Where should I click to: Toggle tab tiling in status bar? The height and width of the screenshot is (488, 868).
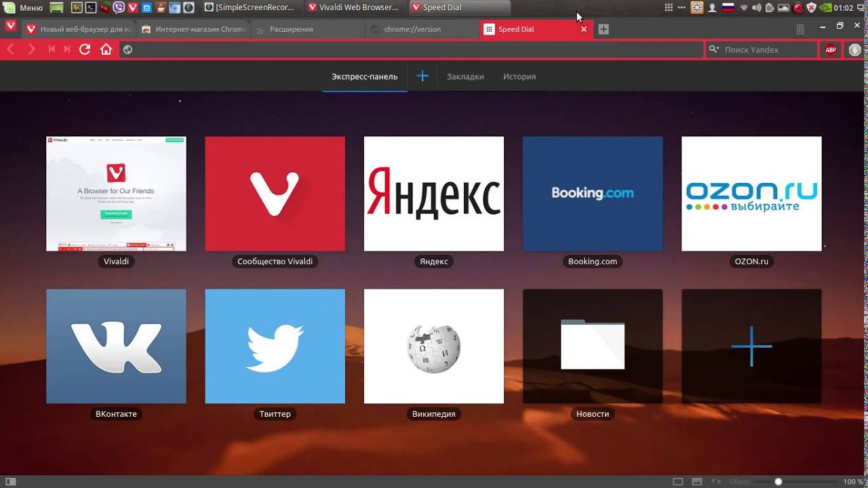point(677,481)
